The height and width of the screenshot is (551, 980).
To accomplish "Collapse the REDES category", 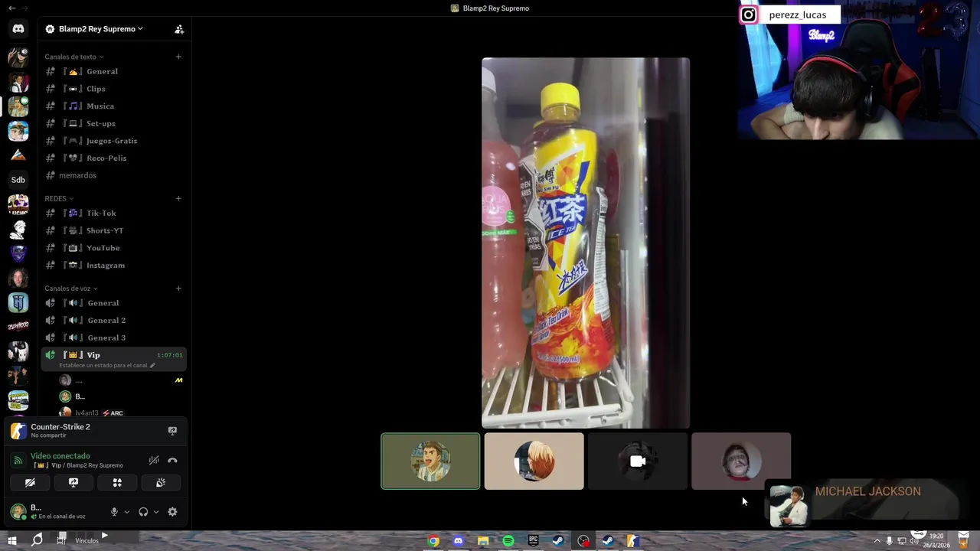I will pyautogui.click(x=59, y=198).
